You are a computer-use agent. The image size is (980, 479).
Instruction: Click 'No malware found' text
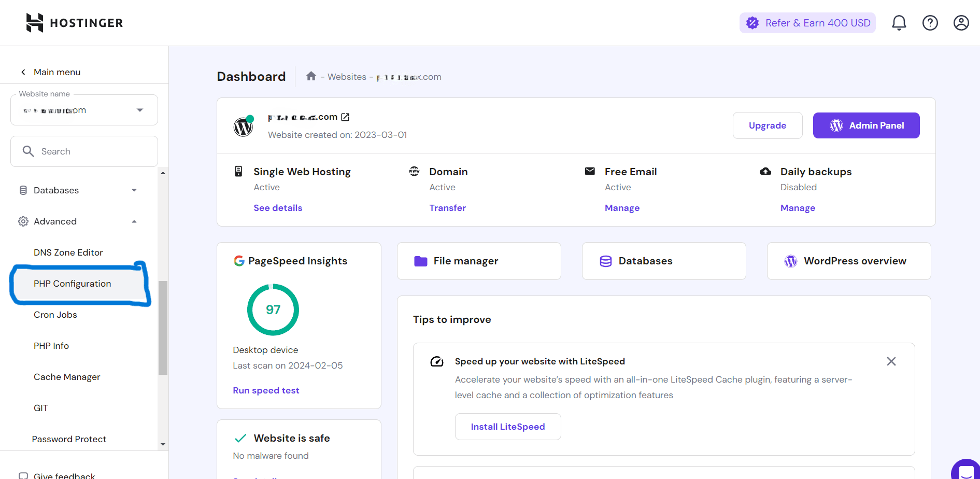tap(271, 456)
